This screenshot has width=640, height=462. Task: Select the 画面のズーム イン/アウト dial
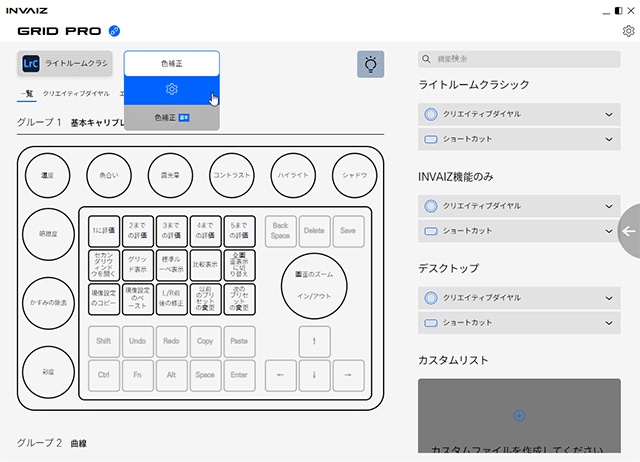point(314,285)
